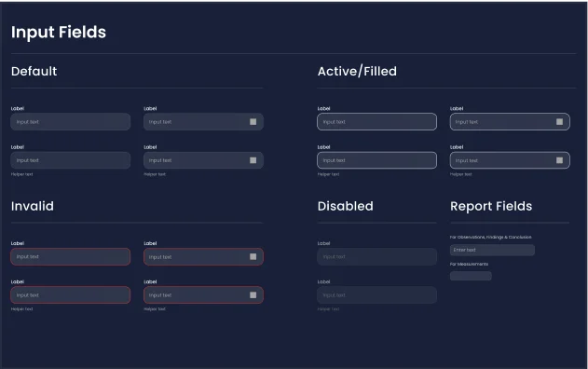The image size is (588, 369).
Task: Focus the Default input with helper text
Action: (x=71, y=160)
